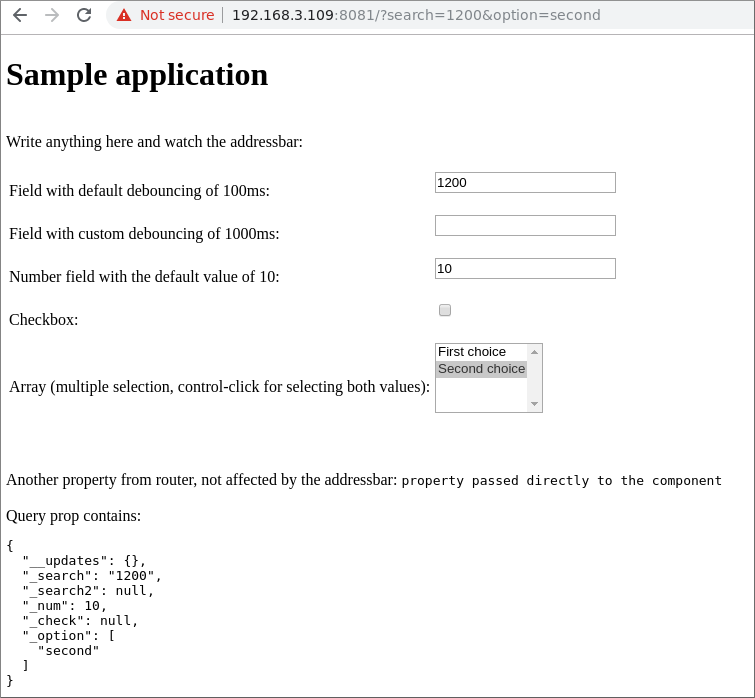Select 'First choice' in the list
755x698 pixels.
pos(482,352)
